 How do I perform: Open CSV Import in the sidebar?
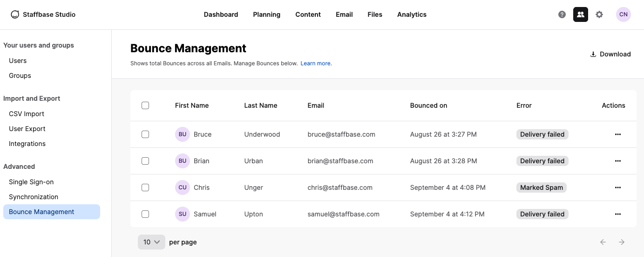point(27,114)
